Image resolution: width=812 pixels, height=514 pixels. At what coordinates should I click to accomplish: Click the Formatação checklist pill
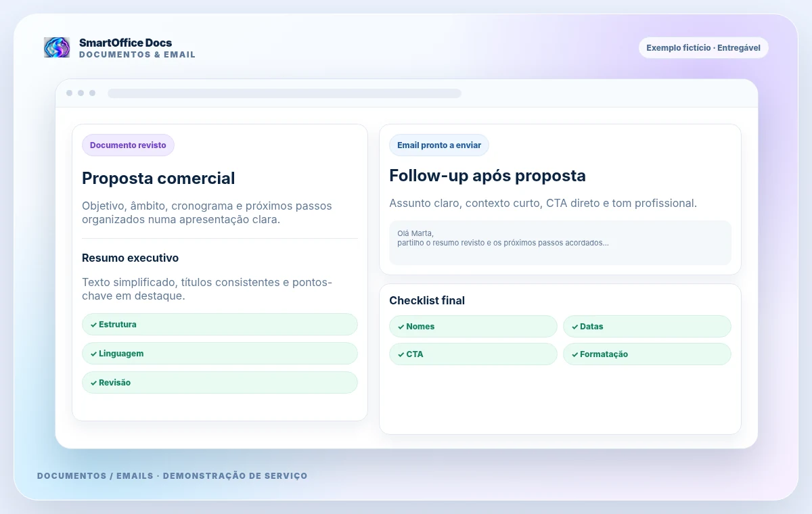[x=647, y=354]
